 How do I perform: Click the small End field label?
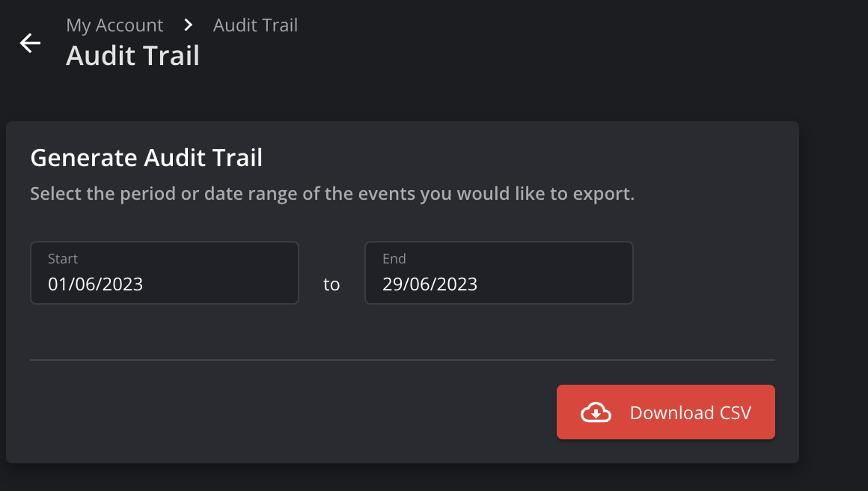click(x=394, y=259)
